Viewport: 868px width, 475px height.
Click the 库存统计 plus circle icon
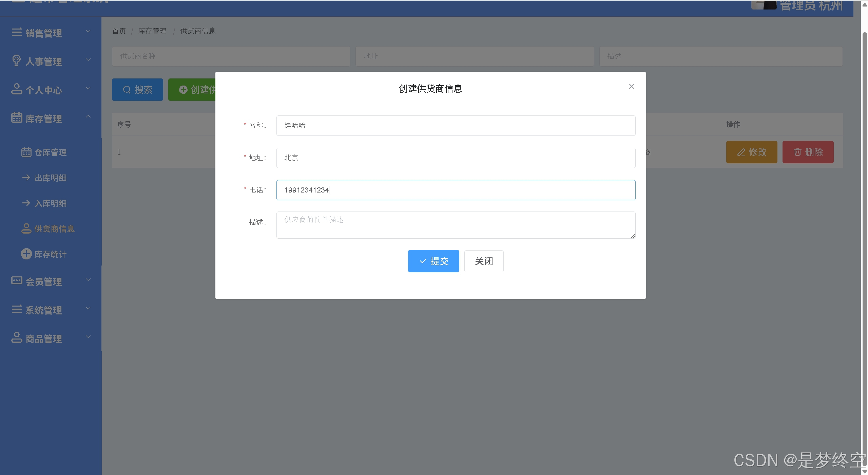point(26,254)
